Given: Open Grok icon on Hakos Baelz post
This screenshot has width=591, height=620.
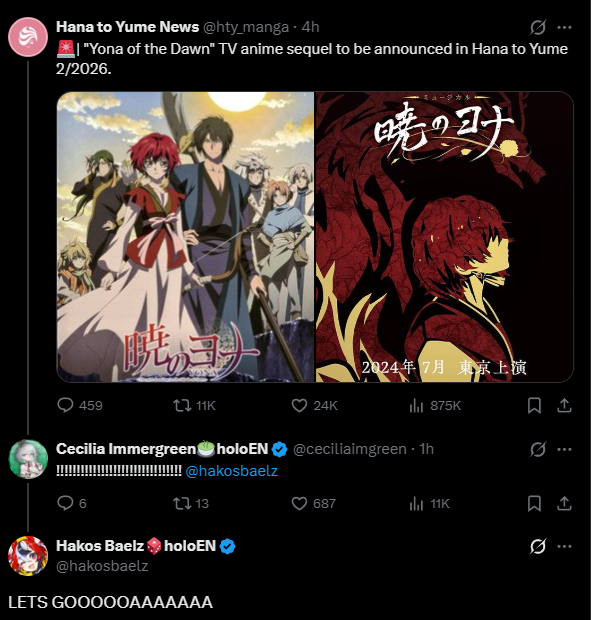Looking at the screenshot, I should tap(538, 546).
